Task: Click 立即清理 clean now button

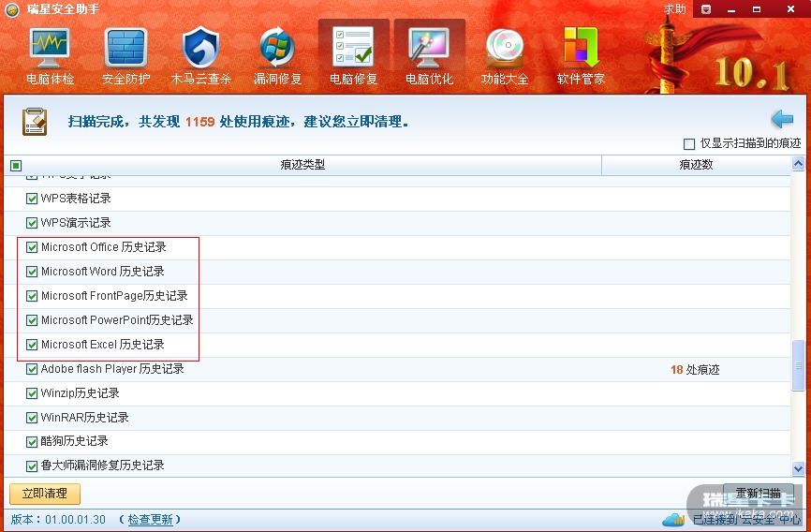Action: click(45, 494)
